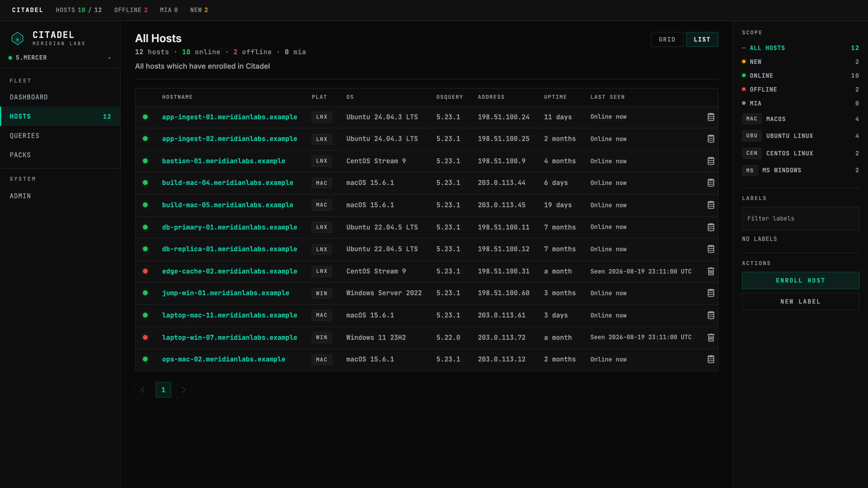Viewport: 868px width, 488px height.
Task: Click database icon in build-mac-04 row
Action: [x=711, y=183]
